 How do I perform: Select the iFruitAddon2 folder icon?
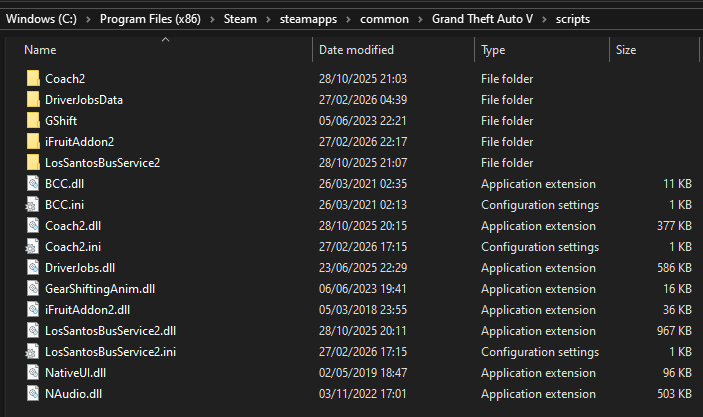[33, 142]
